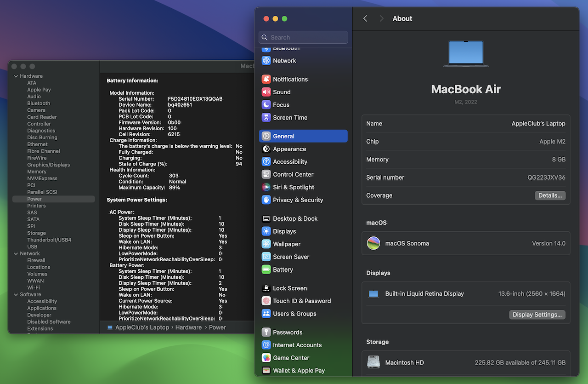Open the Sound speaker icon
588x384 pixels.
[266, 92]
